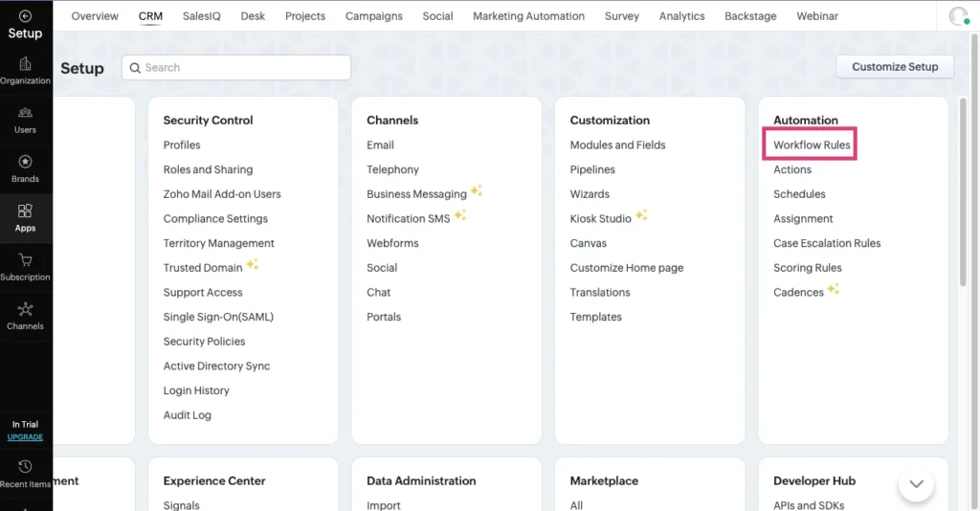Switch to the Marketing Automation tab

coord(528,16)
